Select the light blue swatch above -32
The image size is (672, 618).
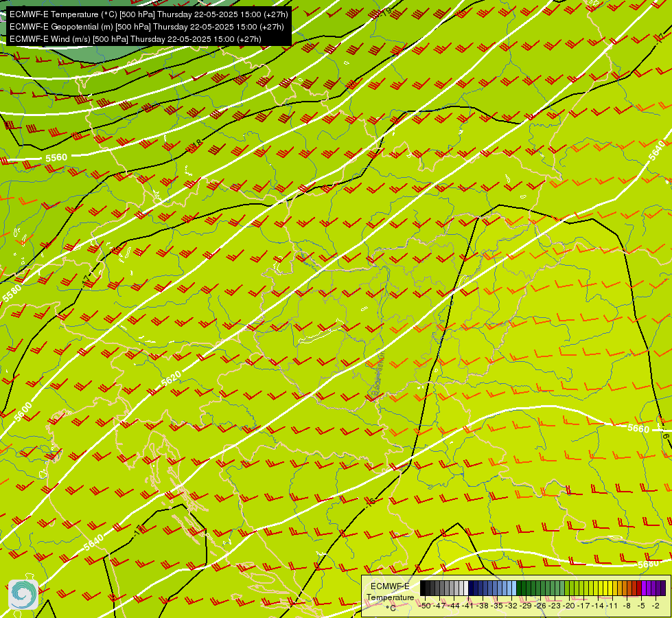click(x=514, y=588)
